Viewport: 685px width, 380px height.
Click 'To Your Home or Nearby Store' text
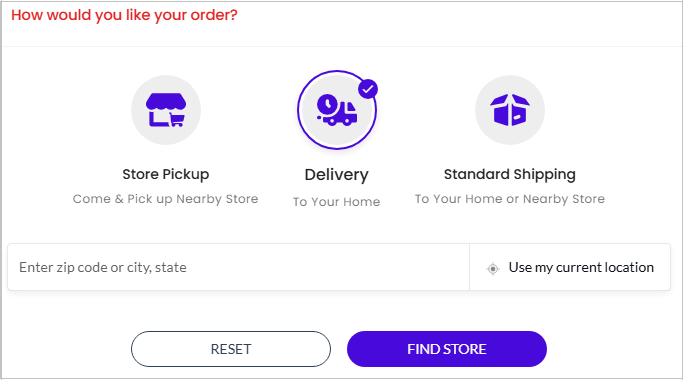[x=510, y=199]
